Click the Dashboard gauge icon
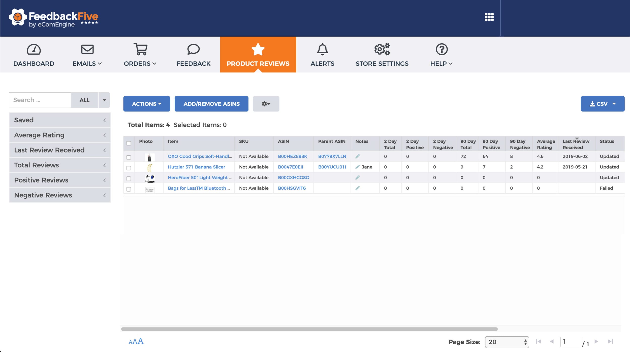Viewport: 630px width, 364px height. (34, 49)
